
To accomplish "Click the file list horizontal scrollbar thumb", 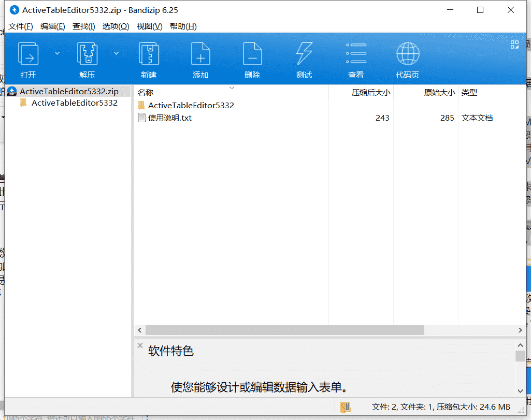I will coord(284,330).
